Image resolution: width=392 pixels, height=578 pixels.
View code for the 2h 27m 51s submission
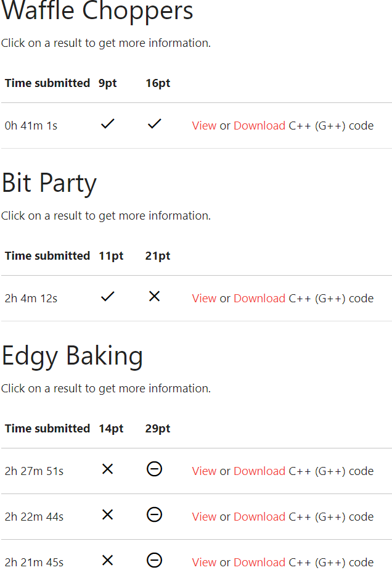tap(204, 471)
